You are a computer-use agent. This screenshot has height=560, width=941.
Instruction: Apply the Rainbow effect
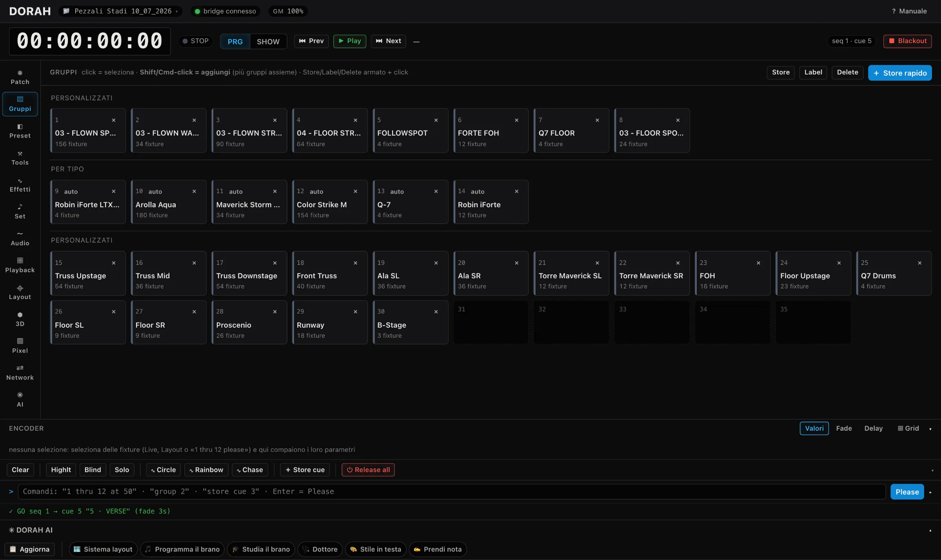point(206,470)
